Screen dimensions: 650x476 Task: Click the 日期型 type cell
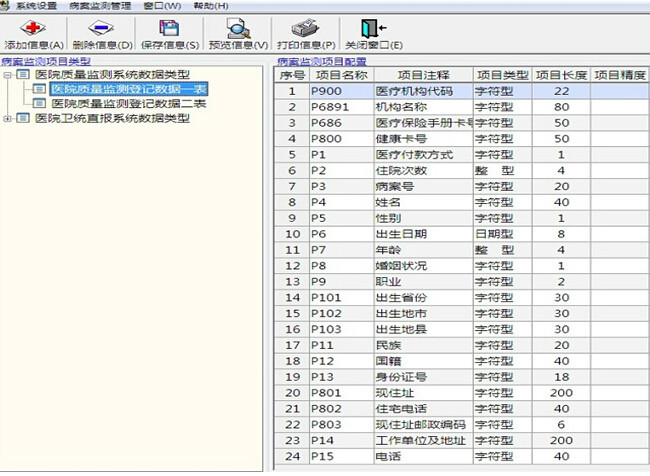coord(502,234)
